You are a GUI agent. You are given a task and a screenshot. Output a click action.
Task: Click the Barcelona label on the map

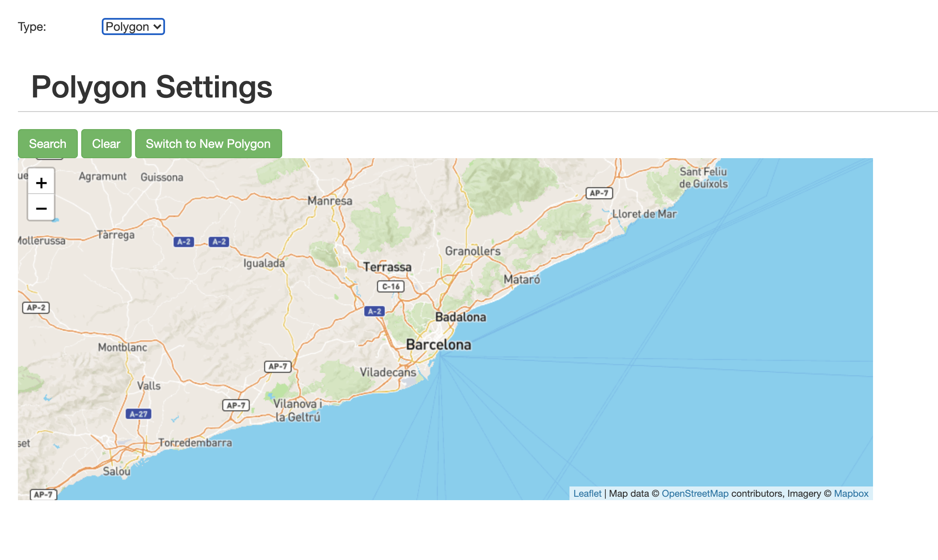coord(438,345)
